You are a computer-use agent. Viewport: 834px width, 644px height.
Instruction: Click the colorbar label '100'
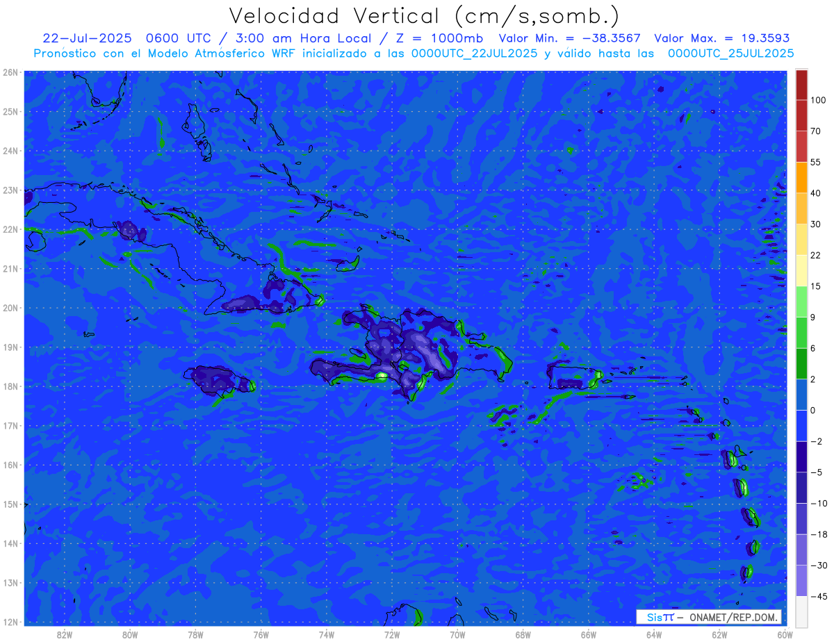coord(818,100)
